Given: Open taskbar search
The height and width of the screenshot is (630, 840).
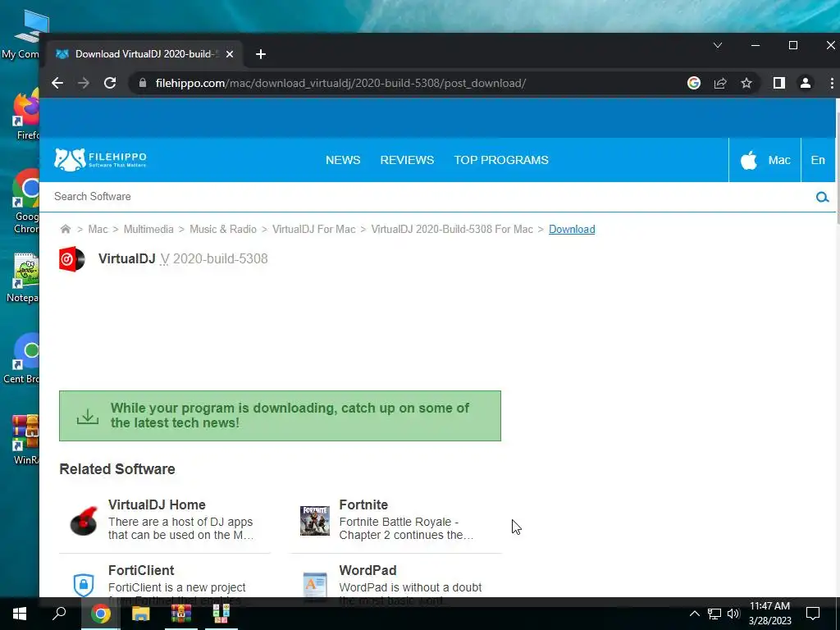Looking at the screenshot, I should click(59, 614).
